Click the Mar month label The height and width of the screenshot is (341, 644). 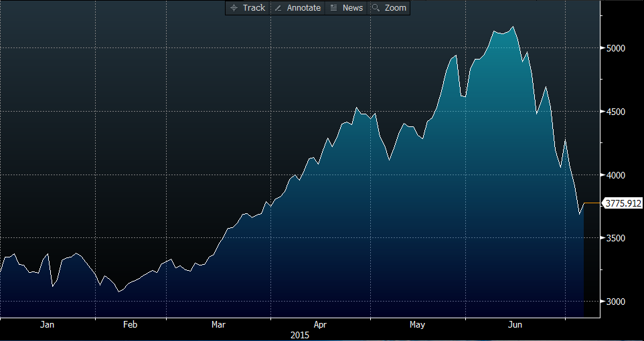pos(218,325)
